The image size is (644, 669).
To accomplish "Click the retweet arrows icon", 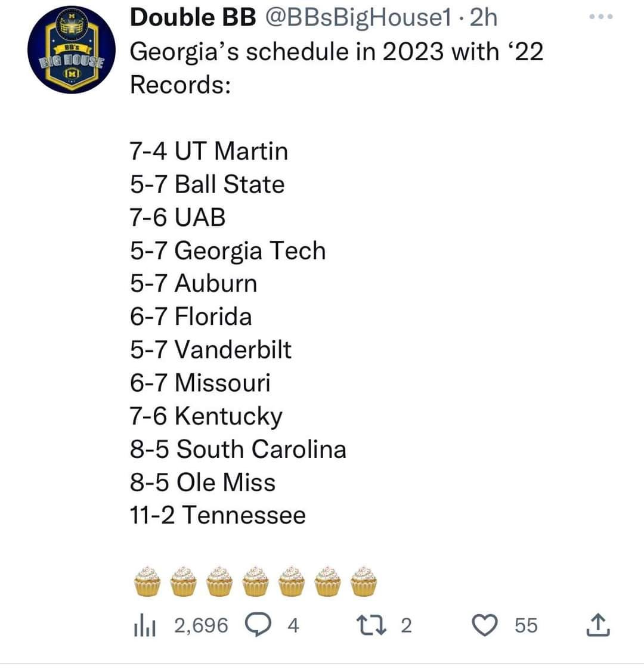I will pos(371,625).
